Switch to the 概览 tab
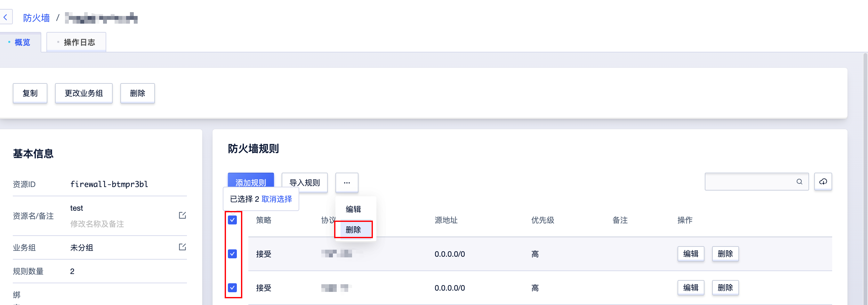The width and height of the screenshot is (868, 305). click(21, 43)
